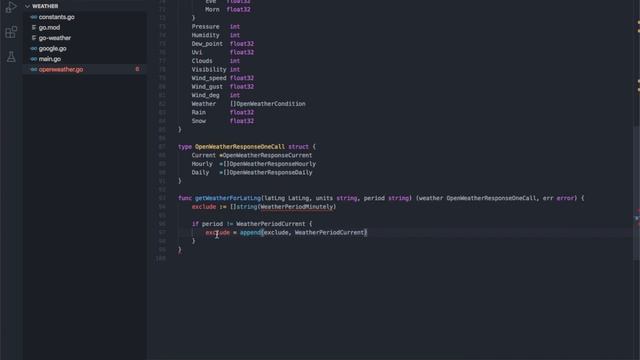Screen dimensions: 640x360
Task: Click the Dew_point field name
Action: 207,44
